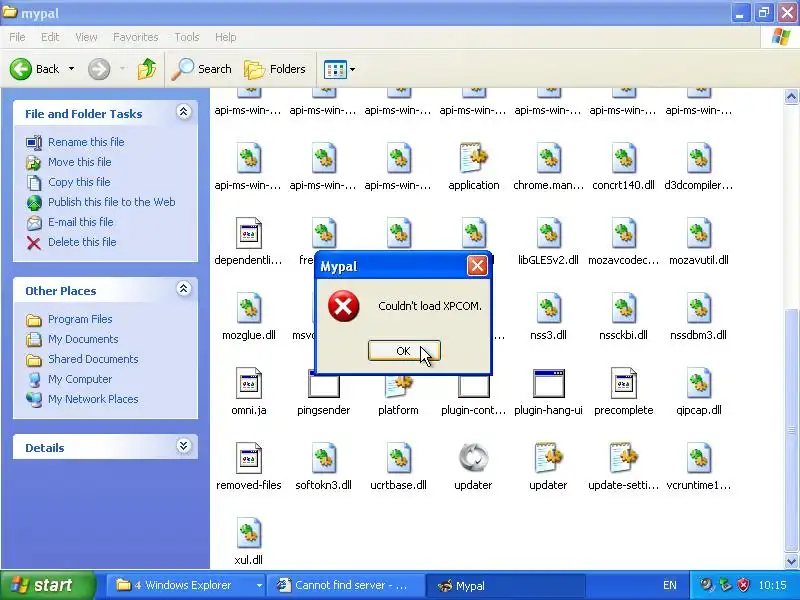
Task: Click the EN language indicator
Action: coord(670,585)
